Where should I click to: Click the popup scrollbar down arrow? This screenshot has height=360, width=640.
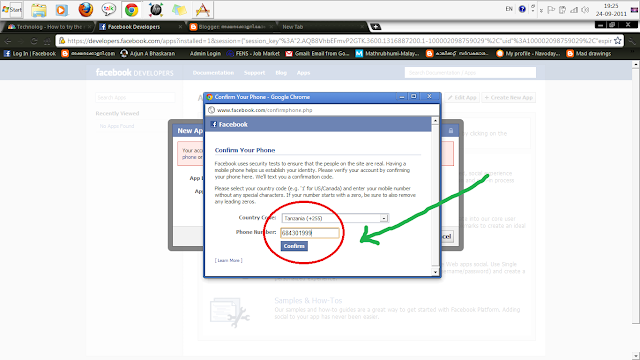coord(435,272)
